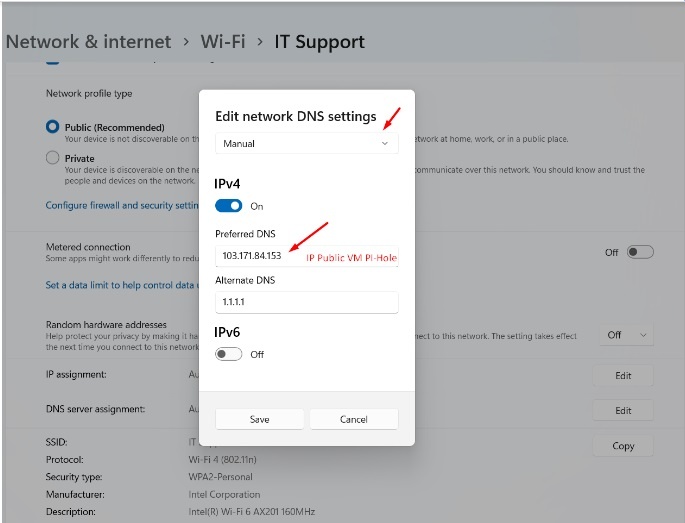Click the IT Support breadcrumb title

point(319,42)
